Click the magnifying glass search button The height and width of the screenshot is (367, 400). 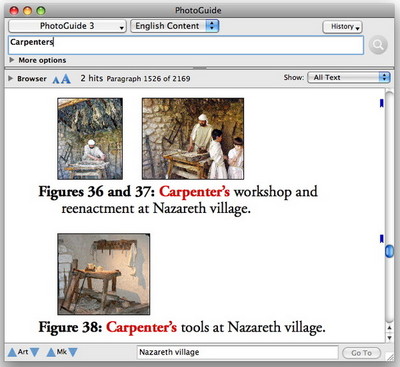pyautogui.click(x=378, y=45)
